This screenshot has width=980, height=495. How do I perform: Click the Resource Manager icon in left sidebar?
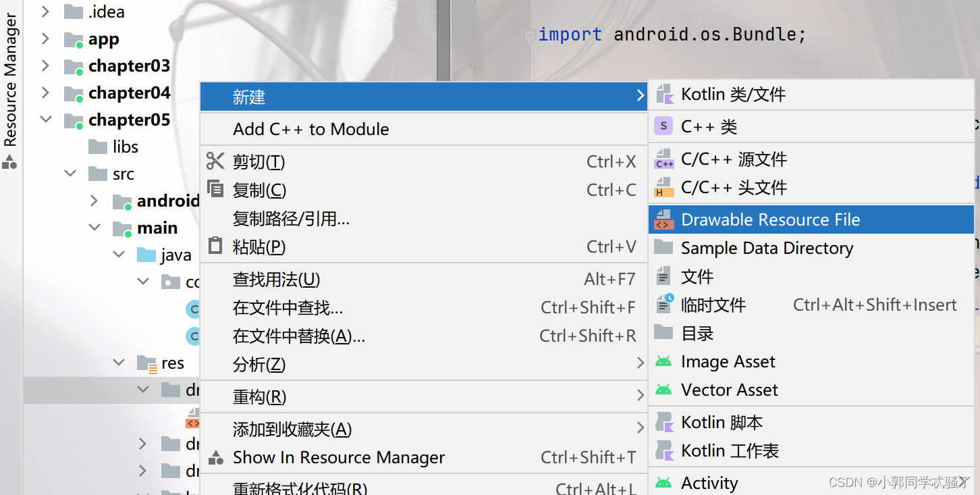point(9,161)
